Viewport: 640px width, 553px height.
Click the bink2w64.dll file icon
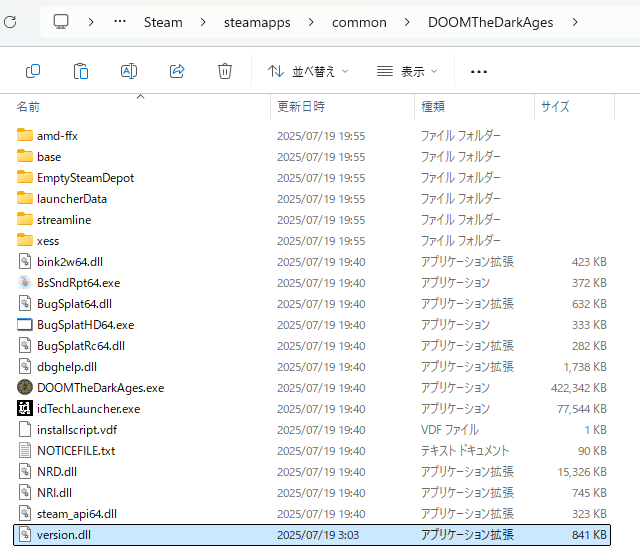[x=25, y=261]
